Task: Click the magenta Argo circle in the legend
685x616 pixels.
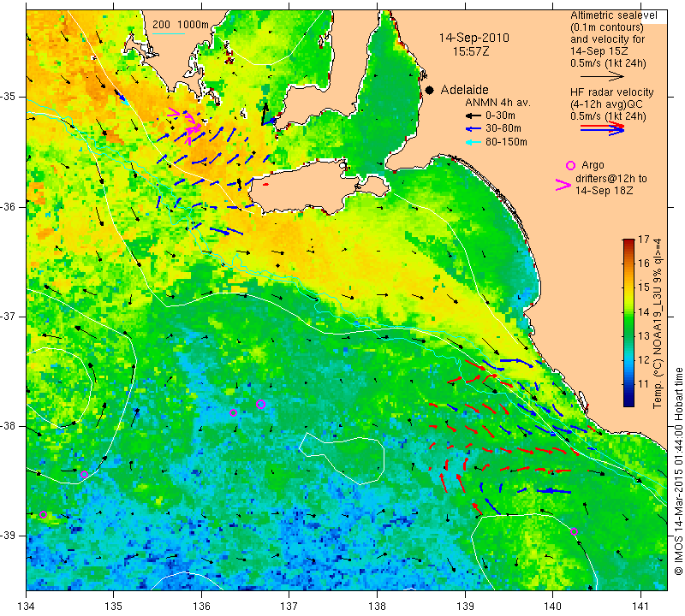Action: 570,165
